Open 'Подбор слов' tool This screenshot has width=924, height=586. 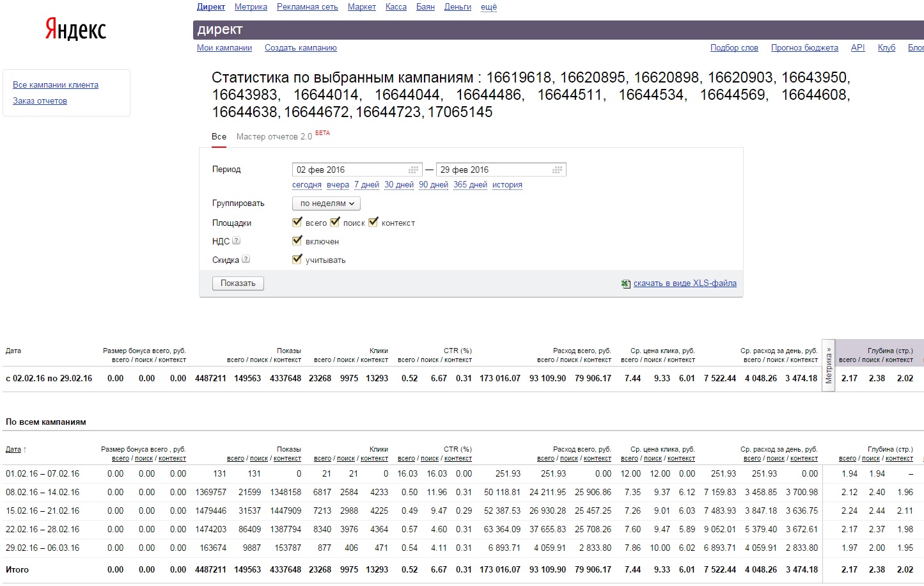734,48
